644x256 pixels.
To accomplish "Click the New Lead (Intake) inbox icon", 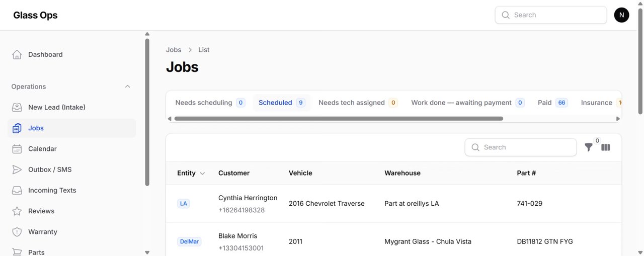I will (x=17, y=107).
